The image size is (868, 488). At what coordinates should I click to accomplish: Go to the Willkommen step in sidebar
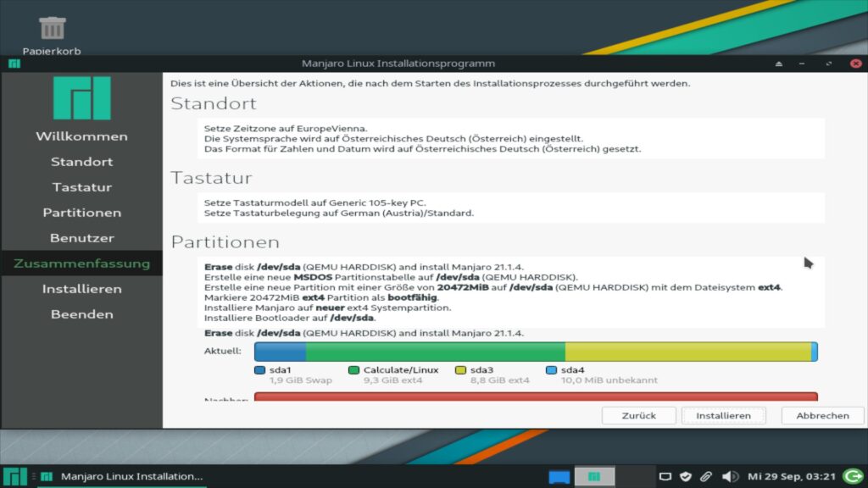click(x=82, y=136)
